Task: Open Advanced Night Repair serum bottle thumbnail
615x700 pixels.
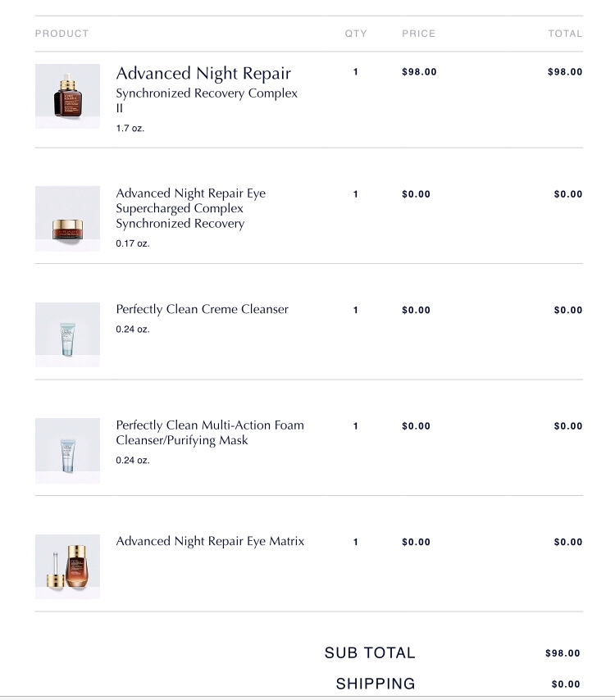Action: click(x=67, y=96)
